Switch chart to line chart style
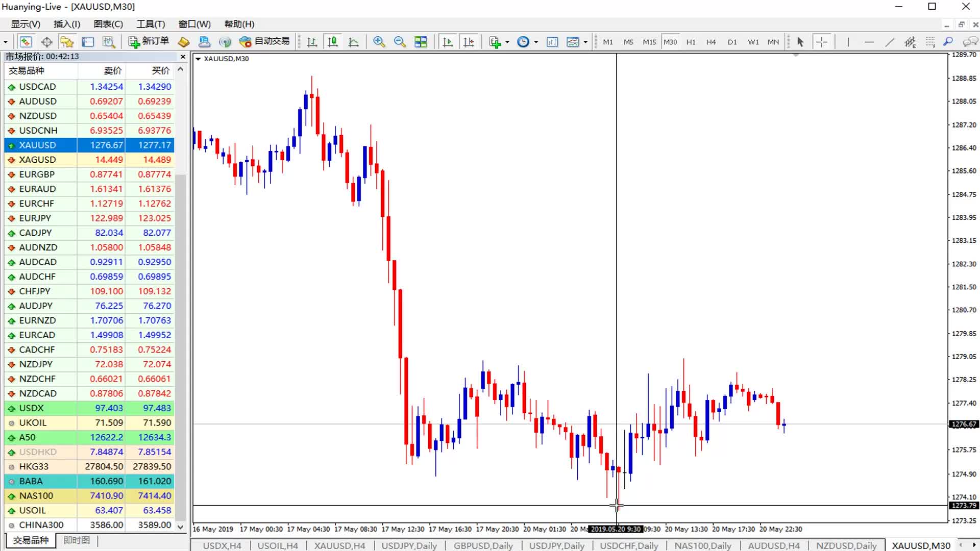The image size is (980, 551). 353,42
